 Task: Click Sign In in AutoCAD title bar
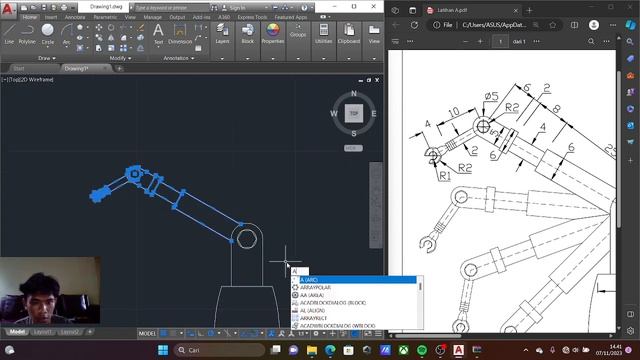(238, 8)
